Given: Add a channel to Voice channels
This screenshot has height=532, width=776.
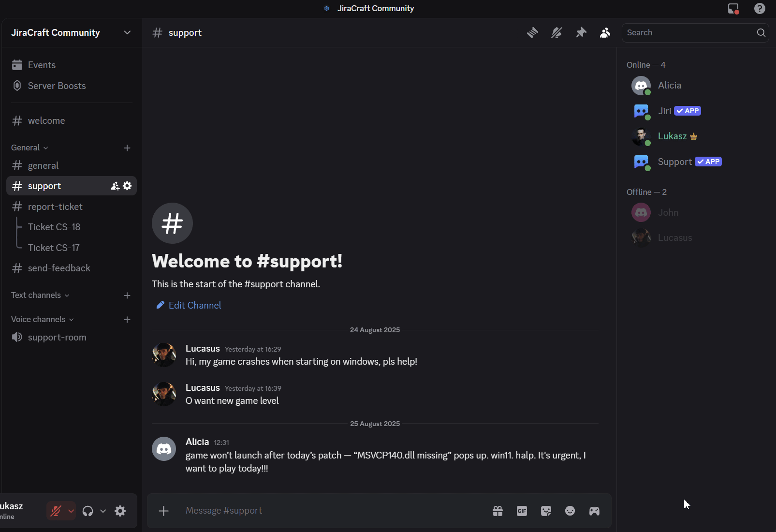Looking at the screenshot, I should coord(127,320).
